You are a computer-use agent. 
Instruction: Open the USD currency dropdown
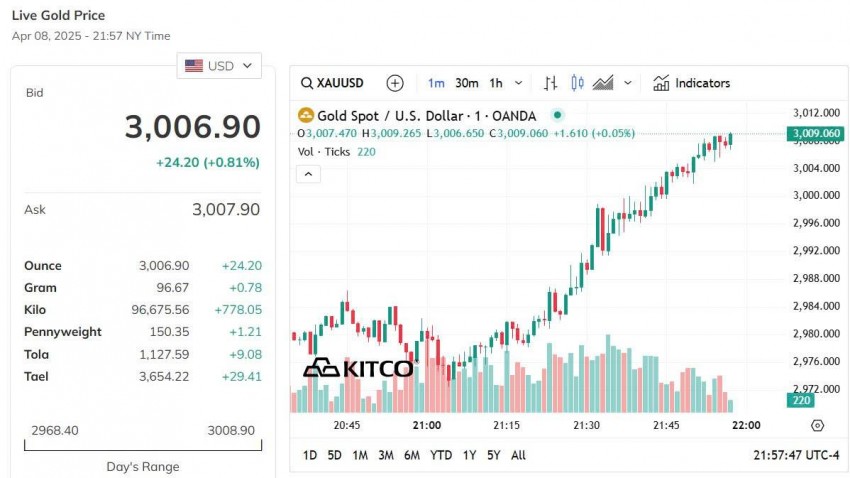[219, 66]
